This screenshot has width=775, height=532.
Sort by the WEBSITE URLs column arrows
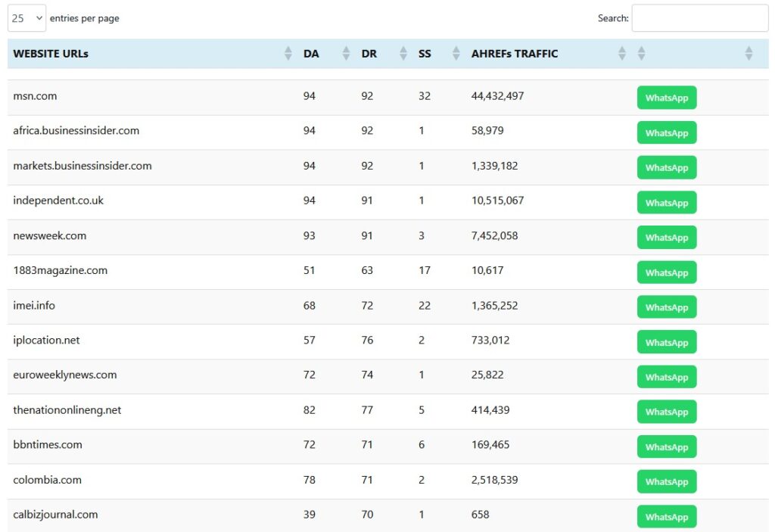pos(288,54)
